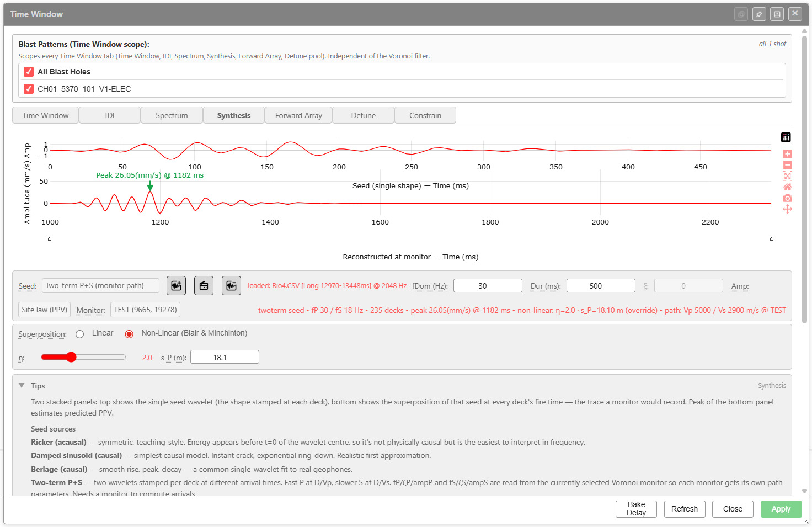Click the greyed restore windows title icon
812x527 pixels.
pyautogui.click(x=741, y=14)
